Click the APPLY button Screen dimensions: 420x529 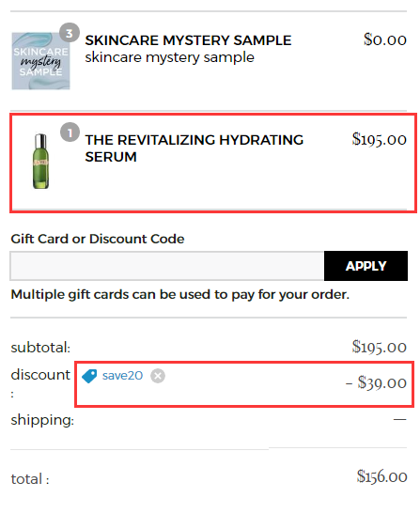pos(366,266)
